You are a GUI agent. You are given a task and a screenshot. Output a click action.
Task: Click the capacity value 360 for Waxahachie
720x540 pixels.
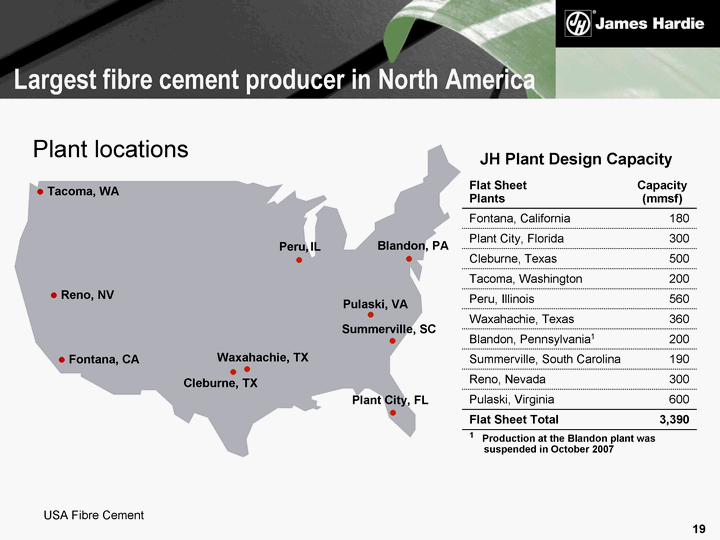click(x=679, y=319)
